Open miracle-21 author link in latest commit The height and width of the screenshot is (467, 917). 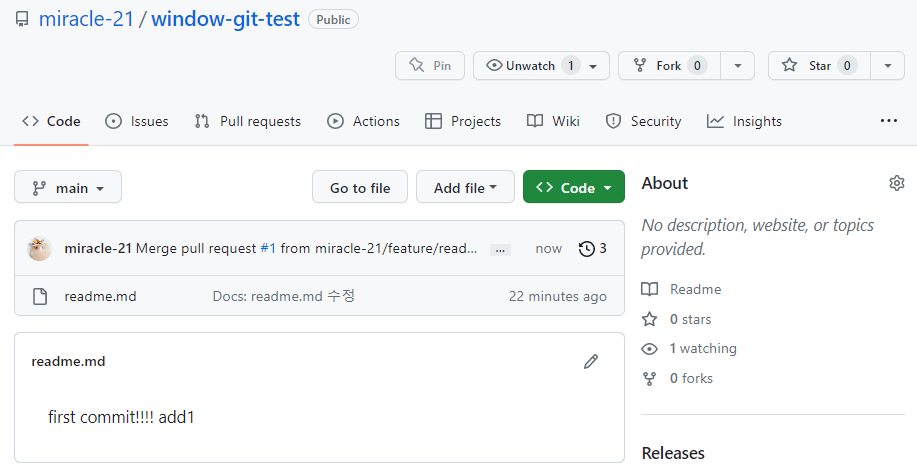point(98,248)
